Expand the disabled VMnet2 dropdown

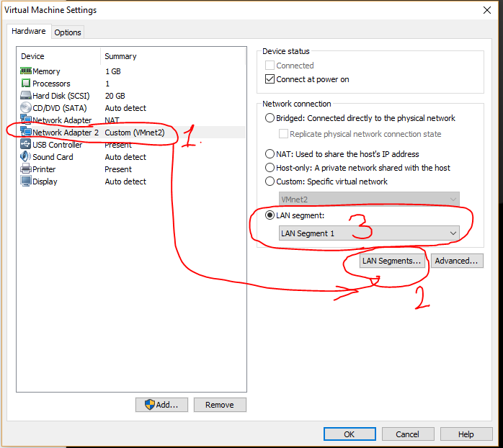coord(369,200)
